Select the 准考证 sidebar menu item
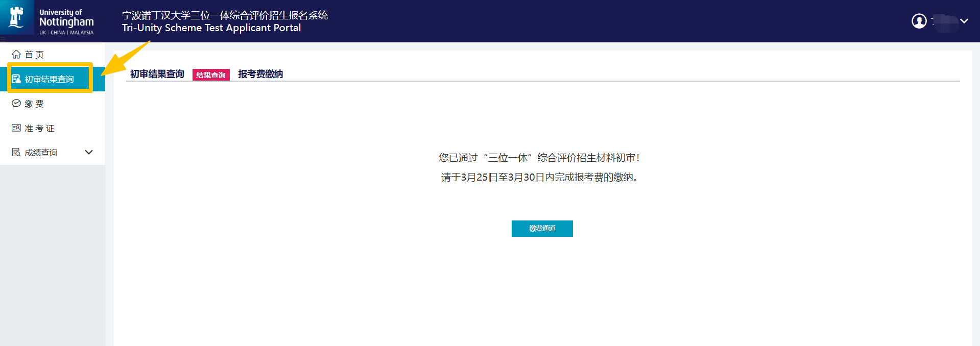Screen dimensions: 980x346 39,128
